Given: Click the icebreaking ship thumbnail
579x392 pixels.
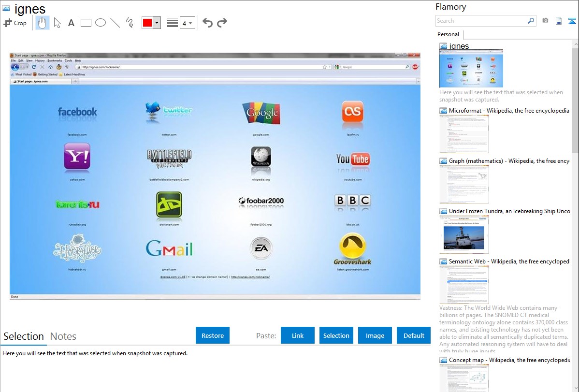Looking at the screenshot, I should pos(464,234).
